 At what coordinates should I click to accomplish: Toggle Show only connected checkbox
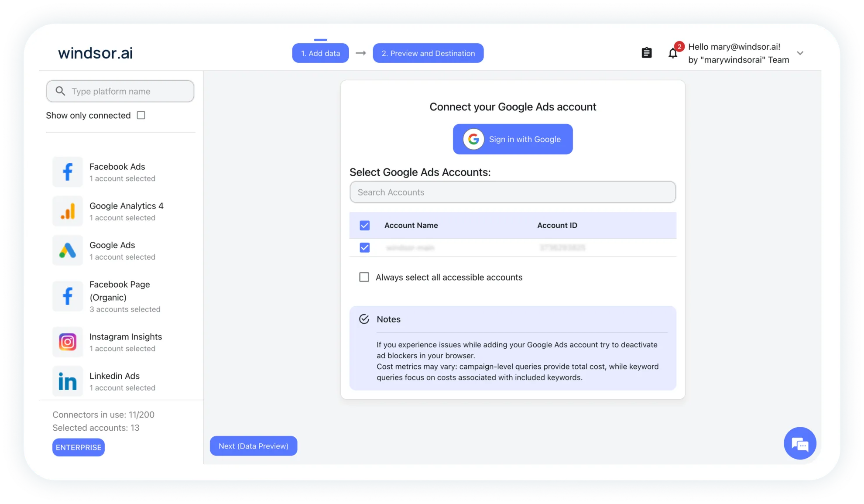pyautogui.click(x=141, y=115)
